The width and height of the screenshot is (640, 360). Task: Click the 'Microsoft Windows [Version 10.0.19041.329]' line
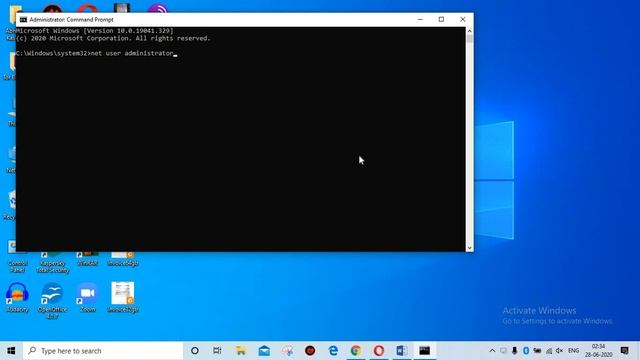point(95,31)
